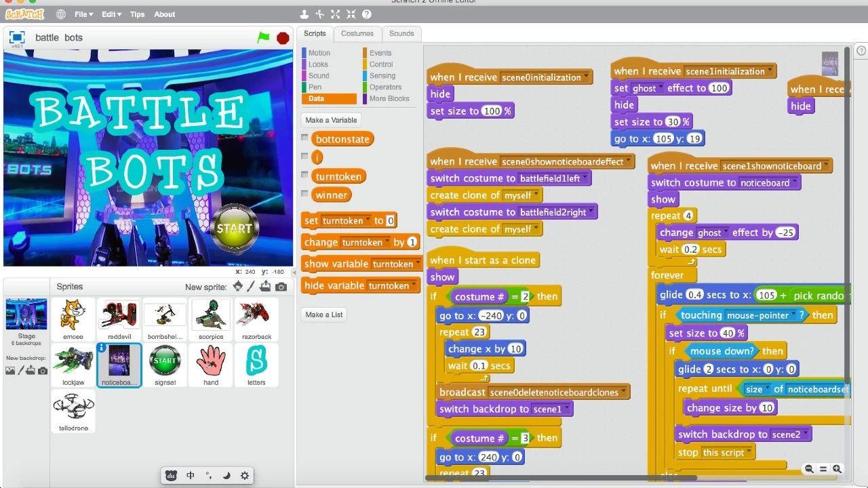The image size is (868, 488).
Task: Switch to the Sounds tab
Action: [x=401, y=33]
